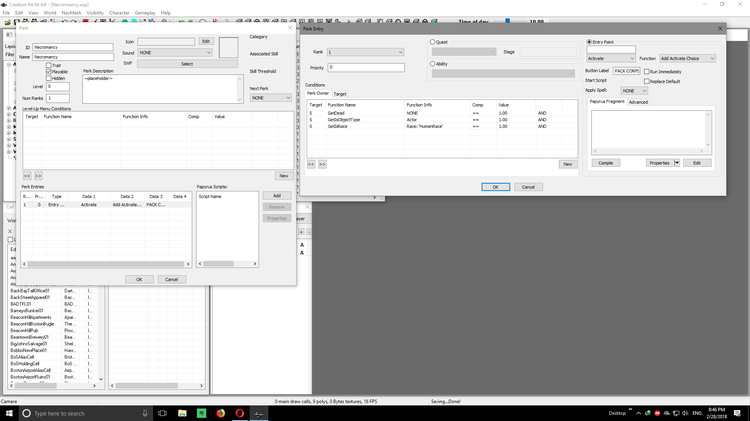
Task: Open the File menu
Action: (x=6, y=13)
